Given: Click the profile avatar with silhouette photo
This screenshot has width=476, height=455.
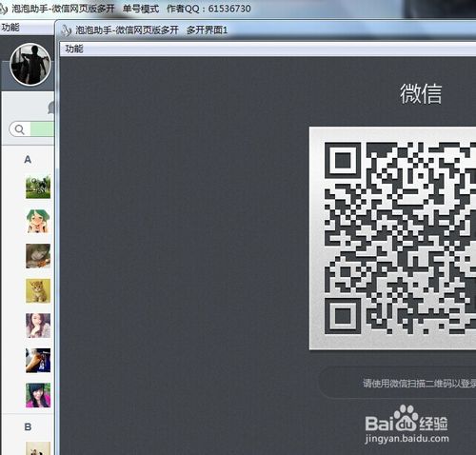Looking at the screenshot, I should (x=30, y=64).
